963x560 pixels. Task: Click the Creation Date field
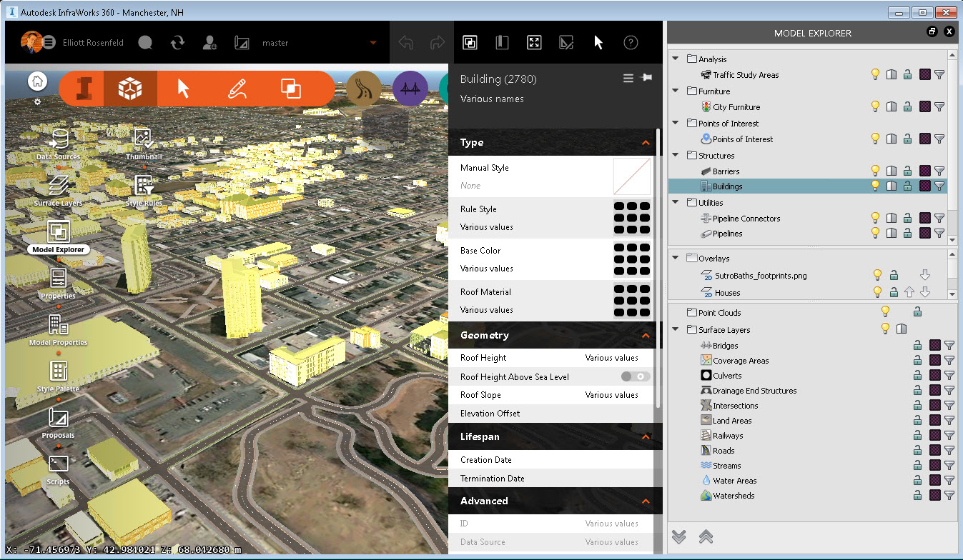(x=550, y=459)
